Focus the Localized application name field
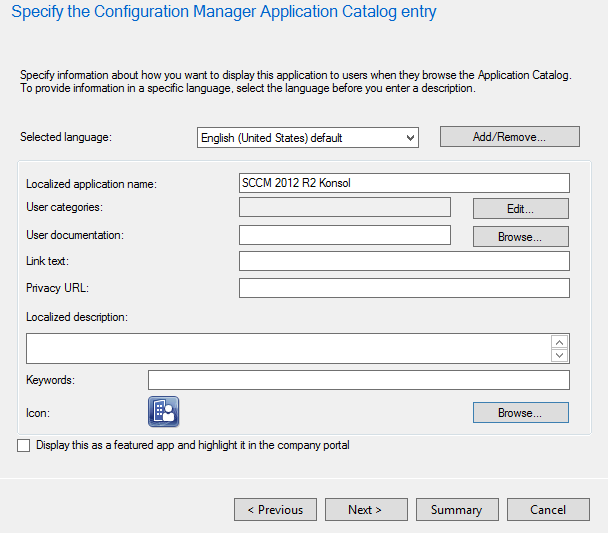 404,183
